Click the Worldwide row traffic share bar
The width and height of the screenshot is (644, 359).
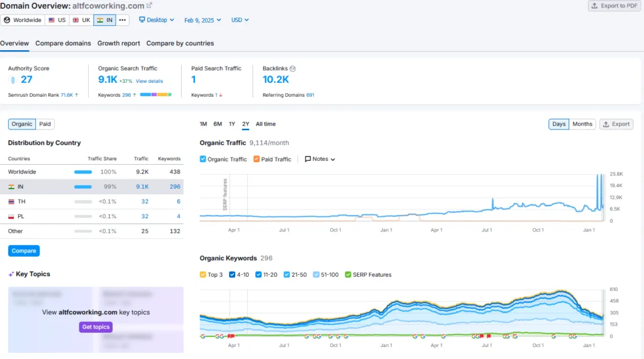click(x=83, y=172)
